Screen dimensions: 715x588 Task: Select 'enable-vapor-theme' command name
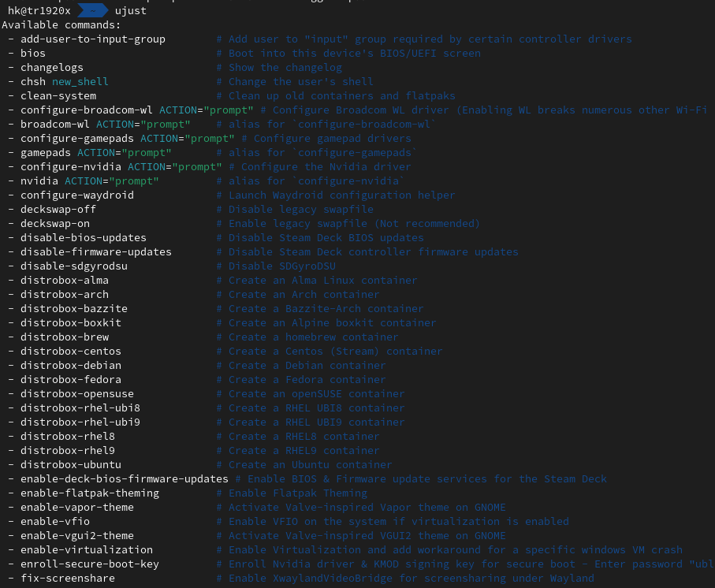click(77, 507)
